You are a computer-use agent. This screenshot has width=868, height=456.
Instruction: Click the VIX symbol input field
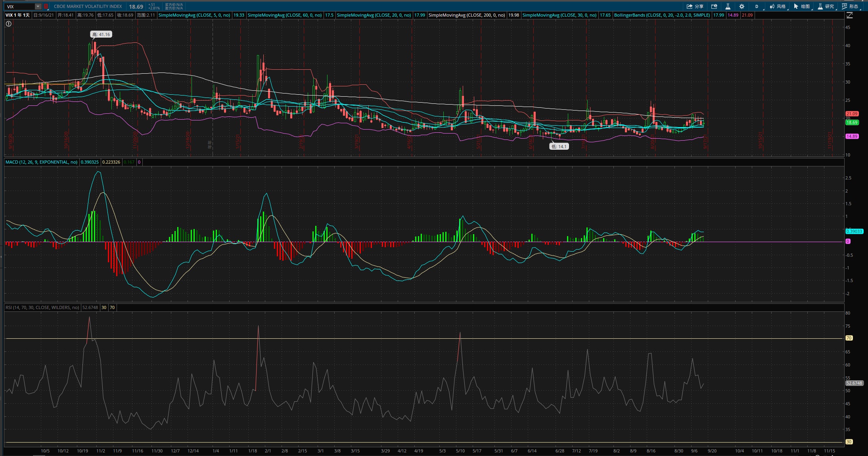pyautogui.click(x=20, y=6)
